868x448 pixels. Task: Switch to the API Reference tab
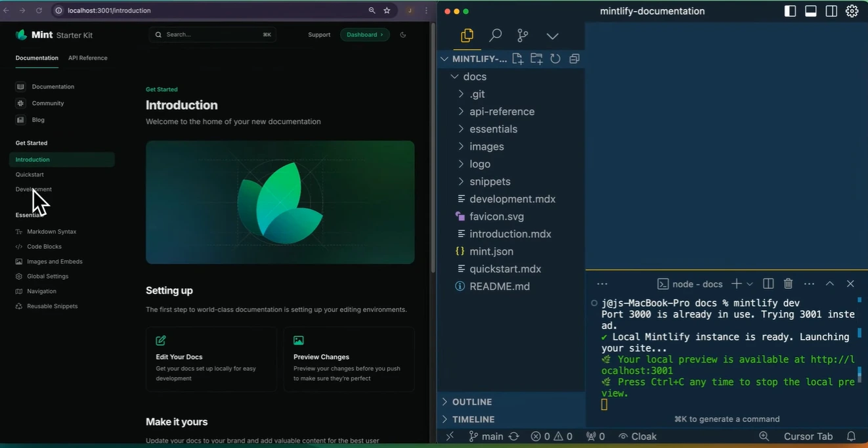87,58
